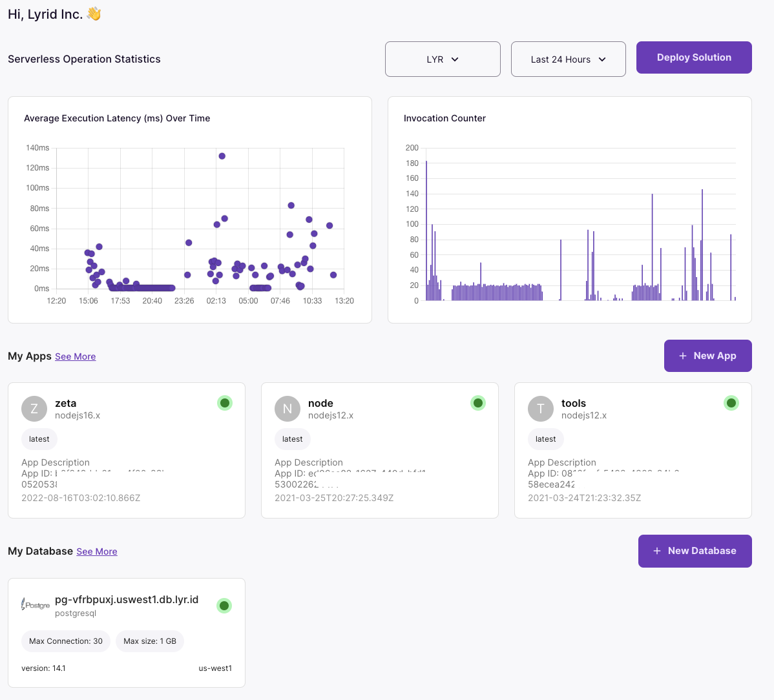Click the green status indicator on node
The width and height of the screenshot is (774, 700).
tap(478, 403)
